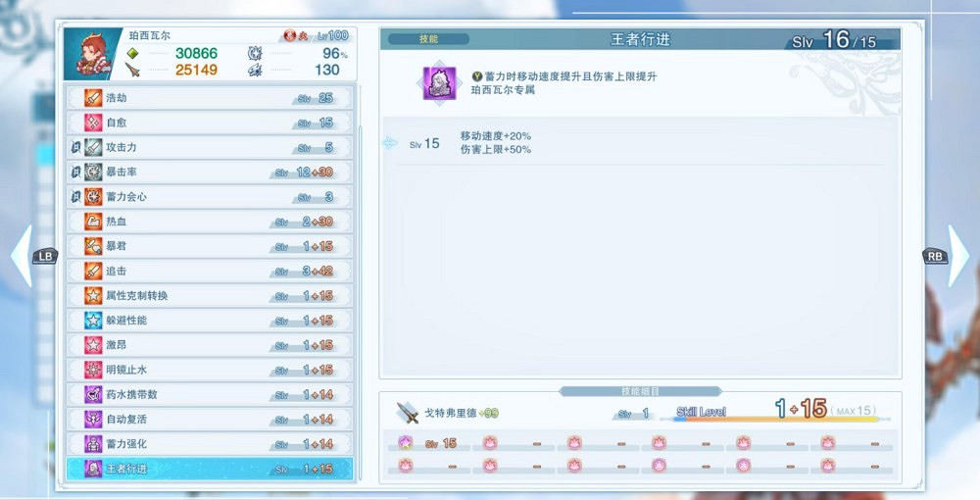The height and width of the screenshot is (500, 980).
Task: Select the 激昂 row
Action: click(x=210, y=345)
